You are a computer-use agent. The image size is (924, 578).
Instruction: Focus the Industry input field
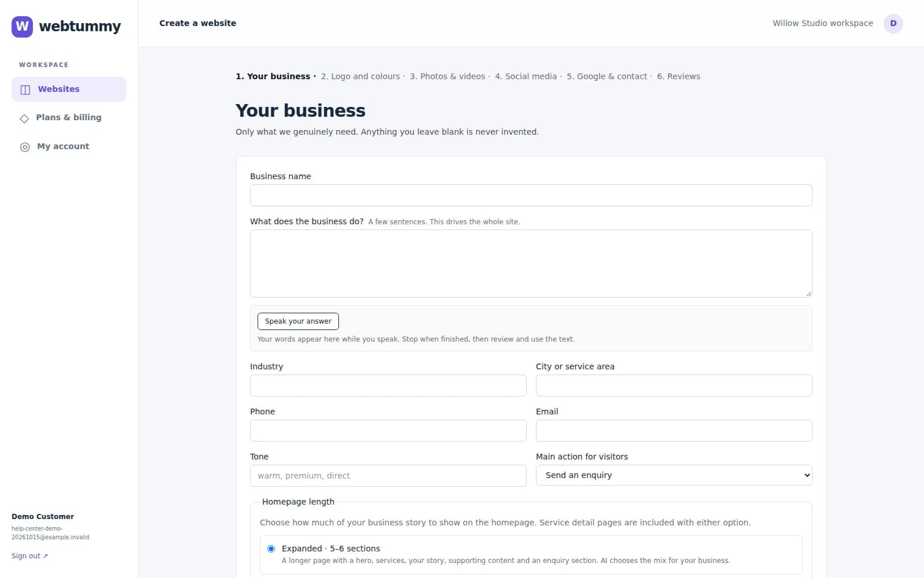coord(388,386)
